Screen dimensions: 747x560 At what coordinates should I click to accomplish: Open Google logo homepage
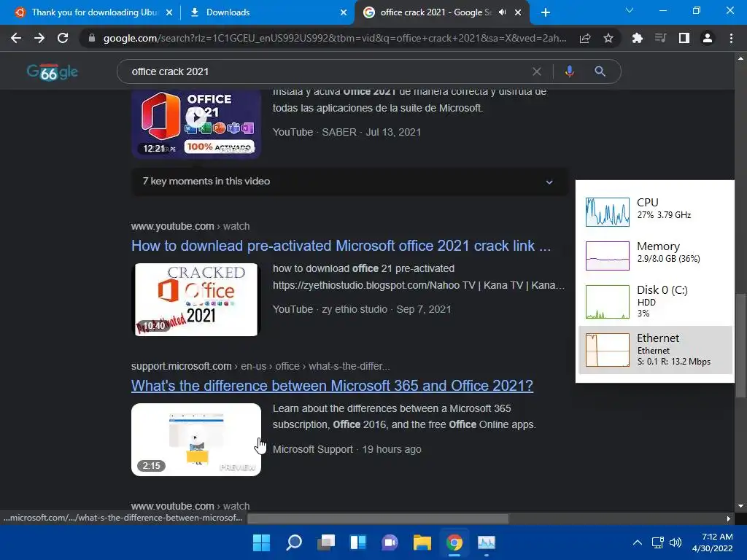coord(53,72)
